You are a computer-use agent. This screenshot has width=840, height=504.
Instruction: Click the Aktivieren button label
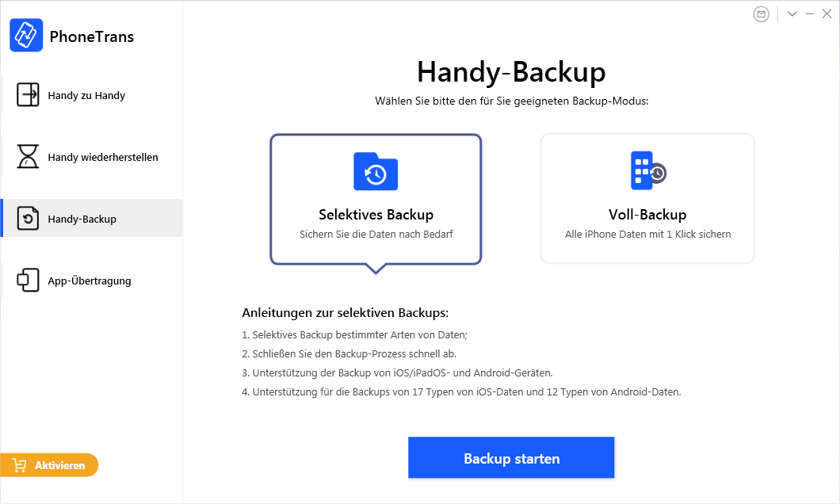coord(59,465)
